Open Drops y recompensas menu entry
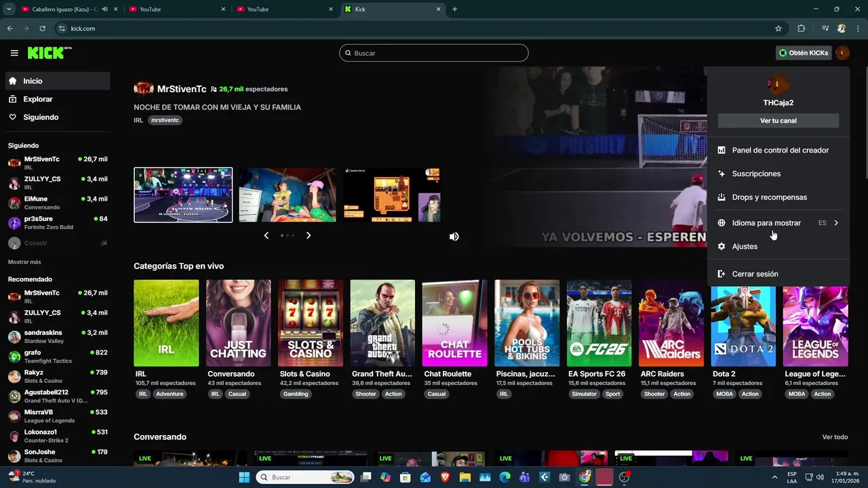The width and height of the screenshot is (868, 488). point(778,197)
